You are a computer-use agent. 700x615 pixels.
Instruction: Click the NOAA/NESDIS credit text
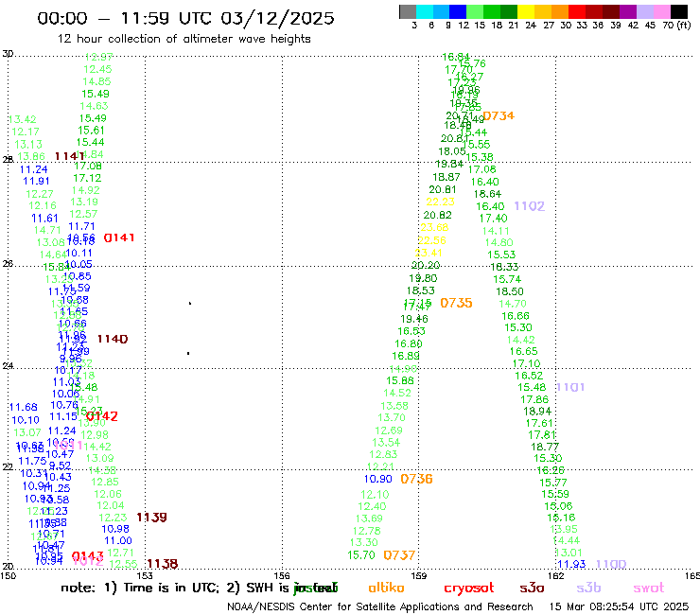[380, 606]
